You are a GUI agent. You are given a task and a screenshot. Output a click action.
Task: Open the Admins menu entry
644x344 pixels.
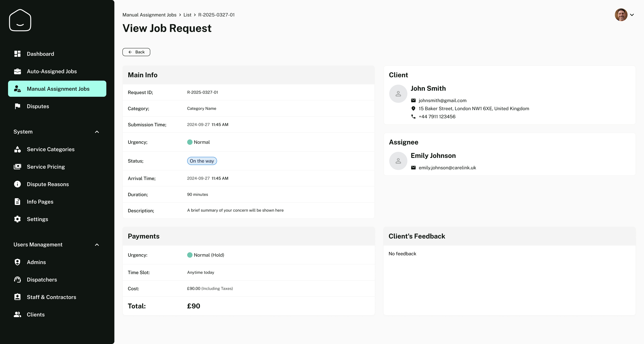point(36,262)
